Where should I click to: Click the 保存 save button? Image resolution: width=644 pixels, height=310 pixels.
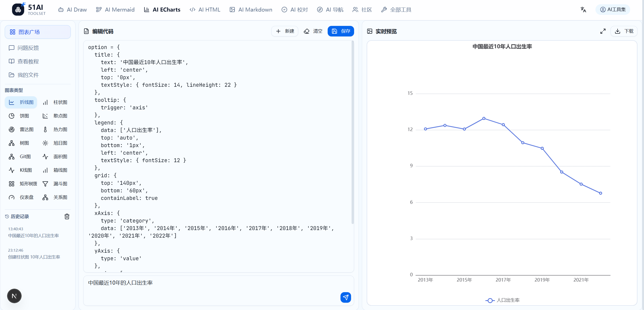tap(341, 31)
